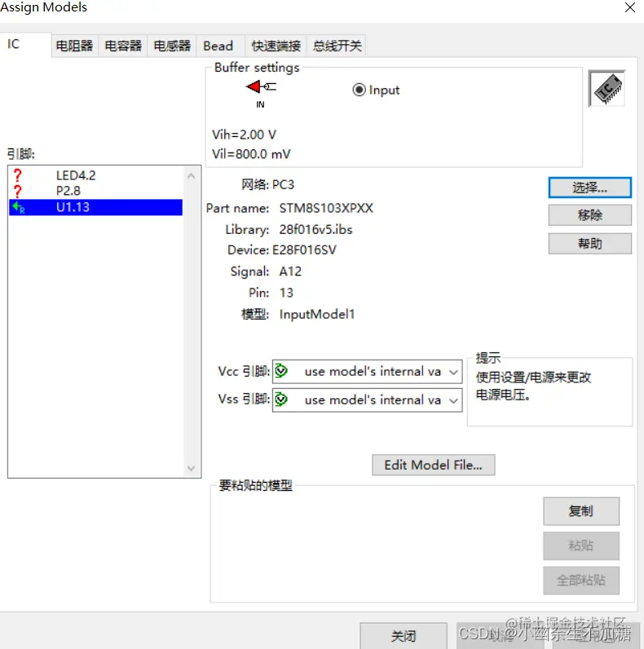Open the 总线开关 tab
This screenshot has height=649, width=644.
click(337, 46)
